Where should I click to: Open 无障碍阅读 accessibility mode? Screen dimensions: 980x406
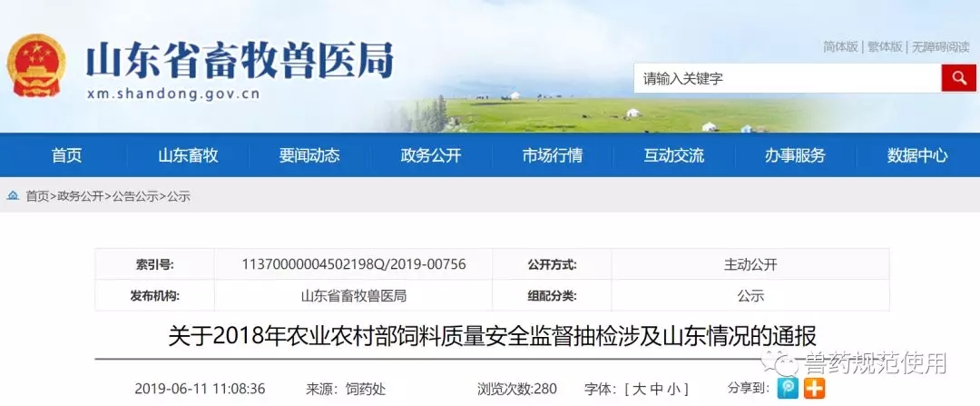(941, 46)
